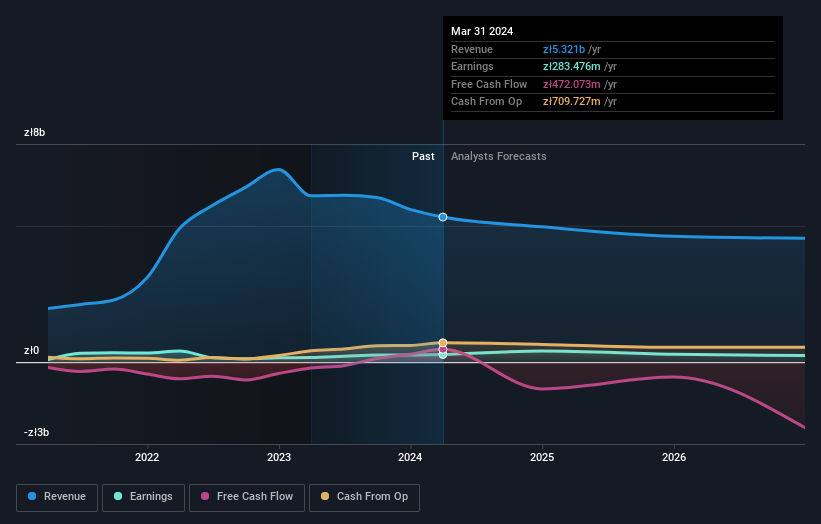The height and width of the screenshot is (524, 821).
Task: Toggle the Revenue legend series
Action: coord(57,497)
